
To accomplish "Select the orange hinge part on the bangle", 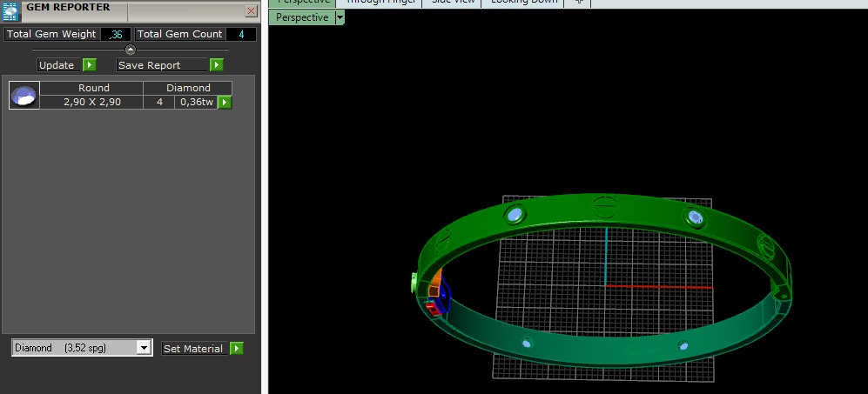I will coord(435,284).
